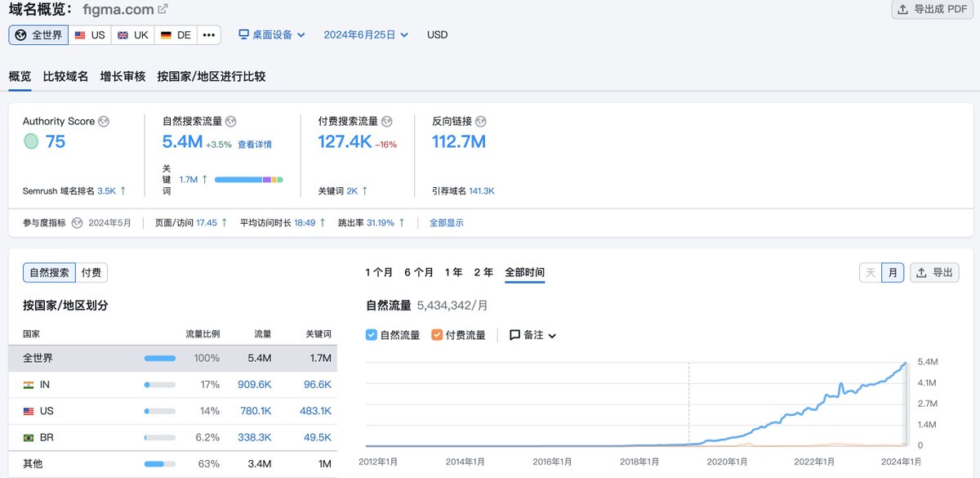980x478 pixels.
Task: Toggle 付费流量 checkbox in chart legend
Action: [x=437, y=335]
